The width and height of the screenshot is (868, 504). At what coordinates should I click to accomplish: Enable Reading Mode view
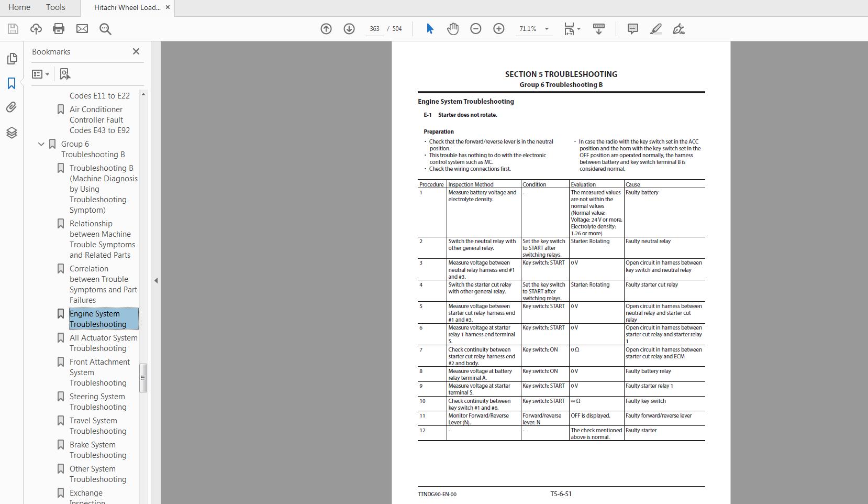coord(598,29)
